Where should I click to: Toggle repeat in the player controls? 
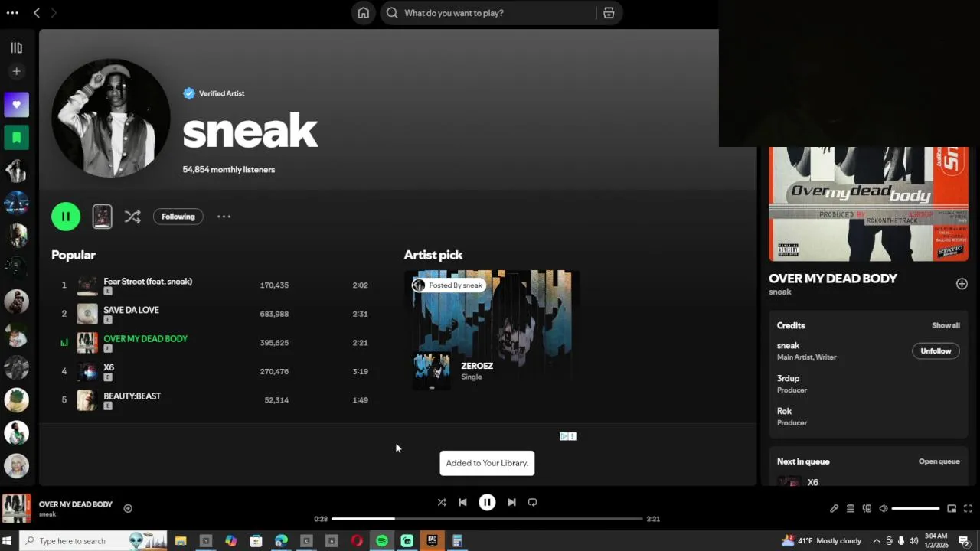[x=533, y=502]
